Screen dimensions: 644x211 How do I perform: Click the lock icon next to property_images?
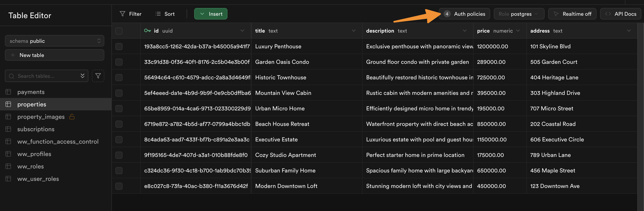[72, 117]
